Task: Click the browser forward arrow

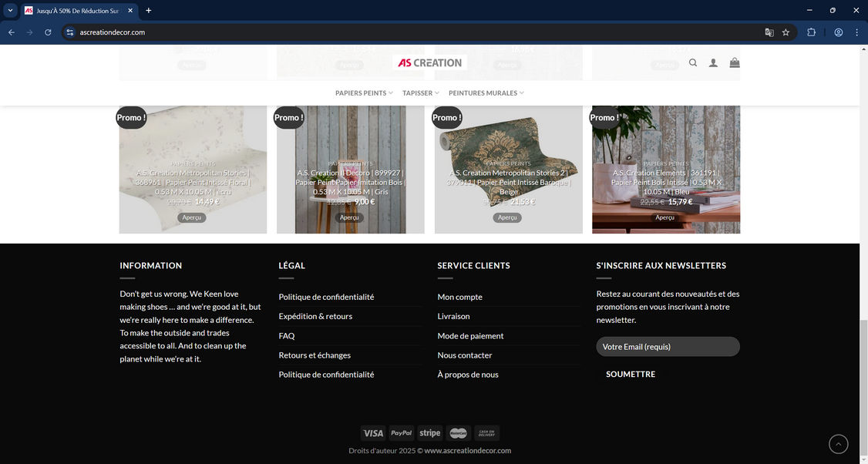Action: tap(30, 32)
